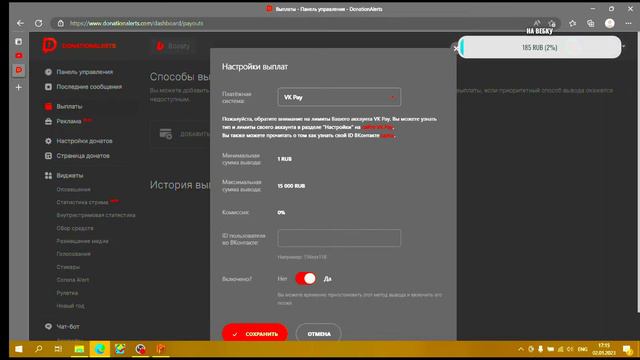This screenshot has height=360, width=640.
Task: Toggle the Включено switch
Action: click(x=306, y=278)
